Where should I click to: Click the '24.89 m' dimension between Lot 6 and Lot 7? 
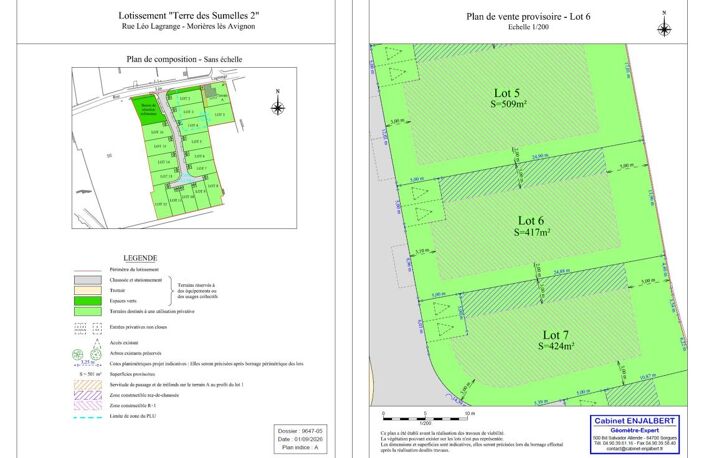tap(562, 271)
